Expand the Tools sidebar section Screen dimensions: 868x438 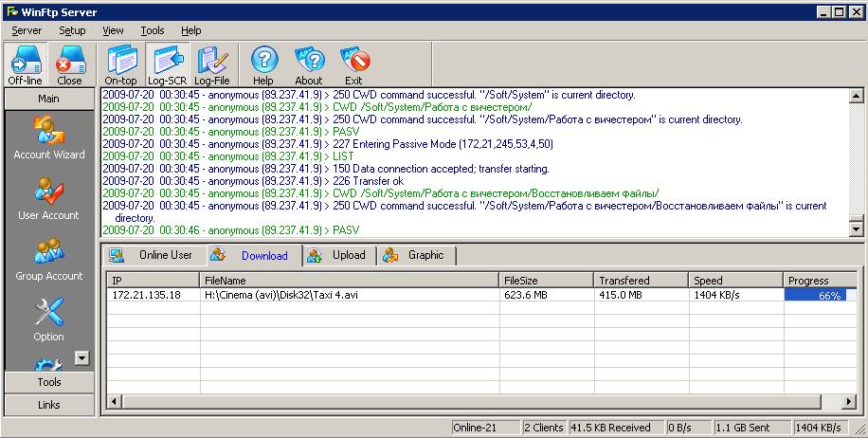coord(49,382)
